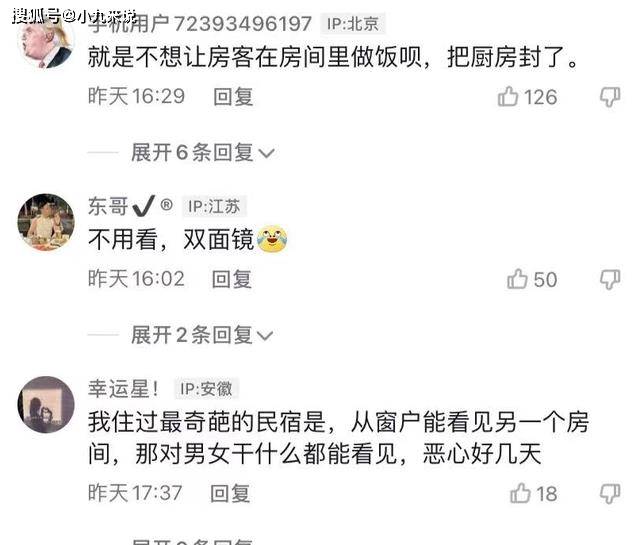Reply to 东哥's comment from 16:02

[x=231, y=280]
